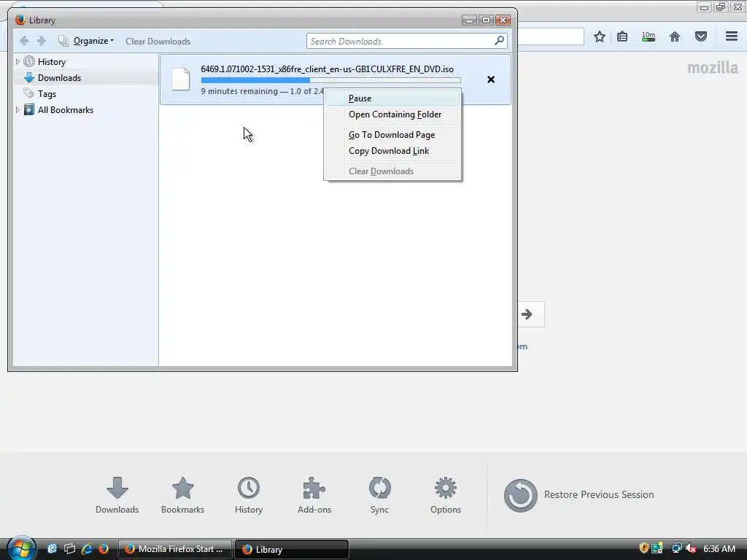
Task: Click Clear Downloads in Library toolbar
Action: coord(158,42)
